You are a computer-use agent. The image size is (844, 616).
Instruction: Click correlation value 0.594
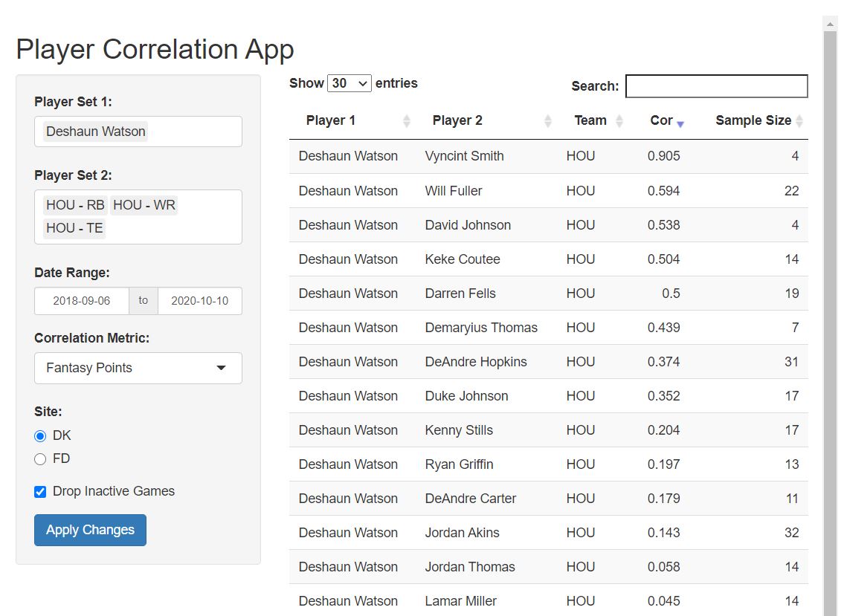tap(664, 191)
